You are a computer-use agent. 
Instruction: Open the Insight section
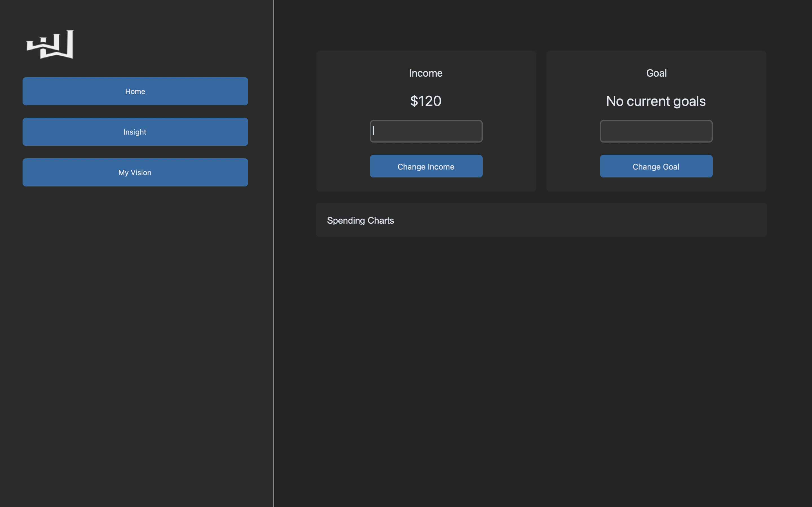(x=135, y=132)
